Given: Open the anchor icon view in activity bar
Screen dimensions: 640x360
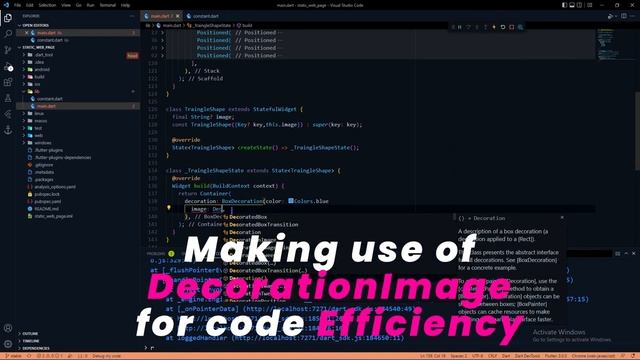Looking at the screenshot, I should click(8, 130).
